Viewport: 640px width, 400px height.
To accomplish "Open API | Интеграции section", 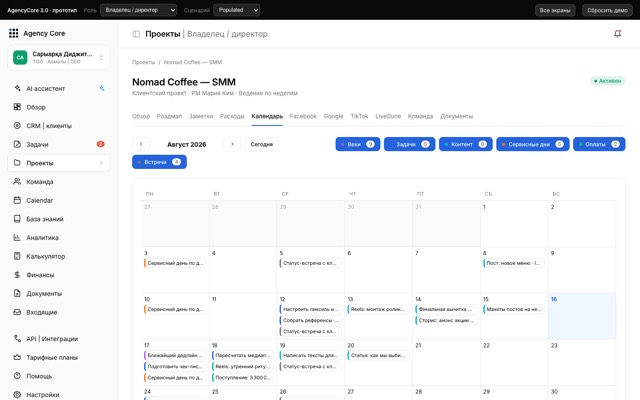I will tap(58, 339).
